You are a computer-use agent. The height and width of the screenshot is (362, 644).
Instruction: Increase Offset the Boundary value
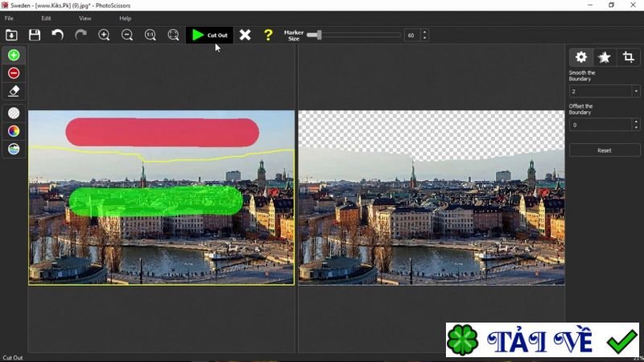coord(636,121)
